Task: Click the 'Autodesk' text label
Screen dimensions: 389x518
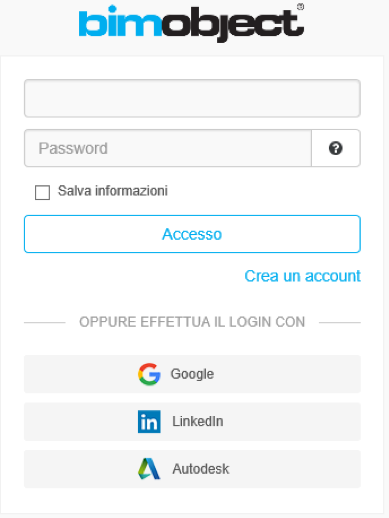Action: (201, 469)
